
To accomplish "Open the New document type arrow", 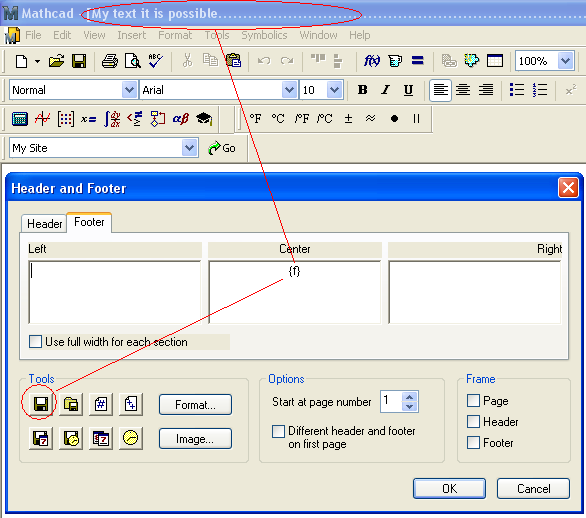I will click(37, 61).
